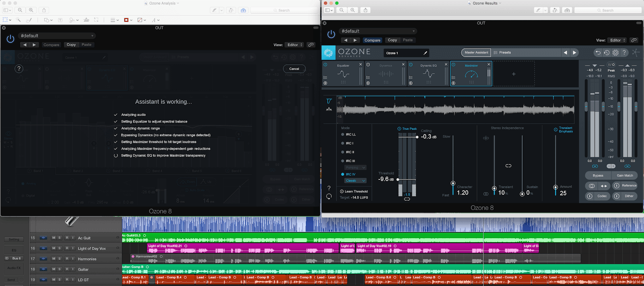The height and width of the screenshot is (286, 644).
Task: Adjust the Character slider handle
Action: pos(453,183)
